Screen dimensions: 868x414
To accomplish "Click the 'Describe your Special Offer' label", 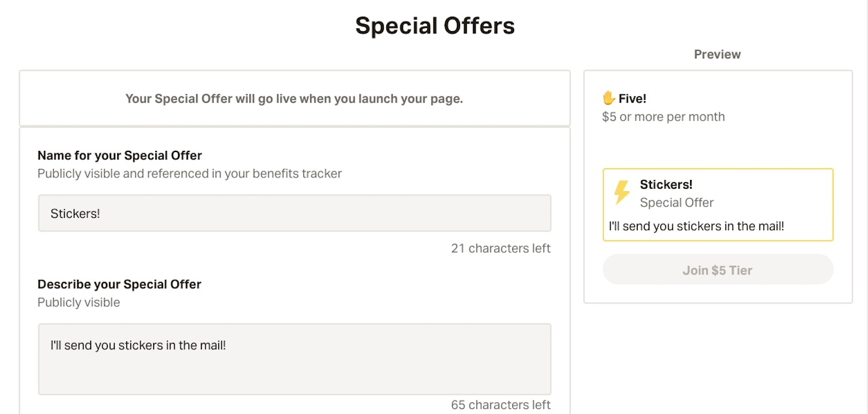I will point(119,284).
